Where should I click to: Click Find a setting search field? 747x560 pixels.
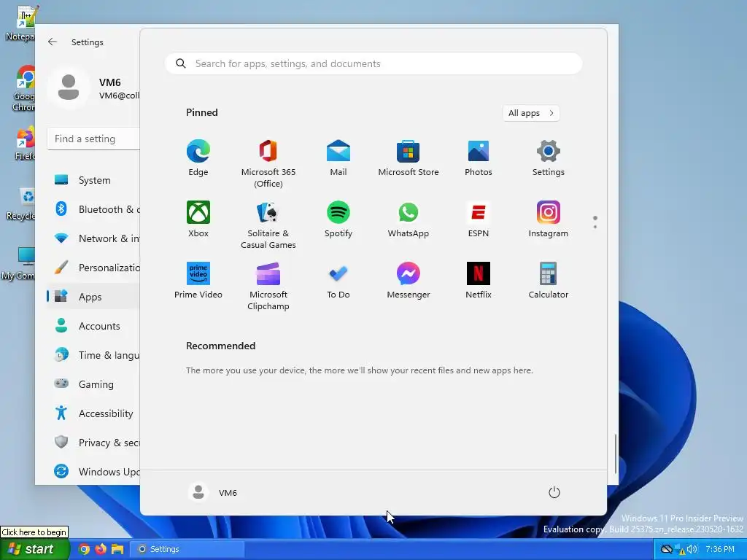pos(94,139)
